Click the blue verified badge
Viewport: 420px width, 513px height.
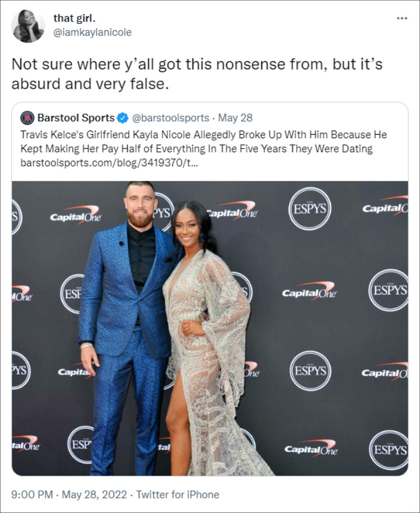click(x=123, y=118)
